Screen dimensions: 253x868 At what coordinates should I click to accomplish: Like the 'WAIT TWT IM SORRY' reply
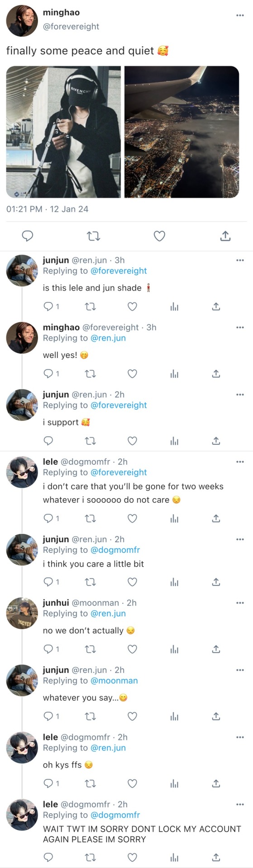point(132,857)
